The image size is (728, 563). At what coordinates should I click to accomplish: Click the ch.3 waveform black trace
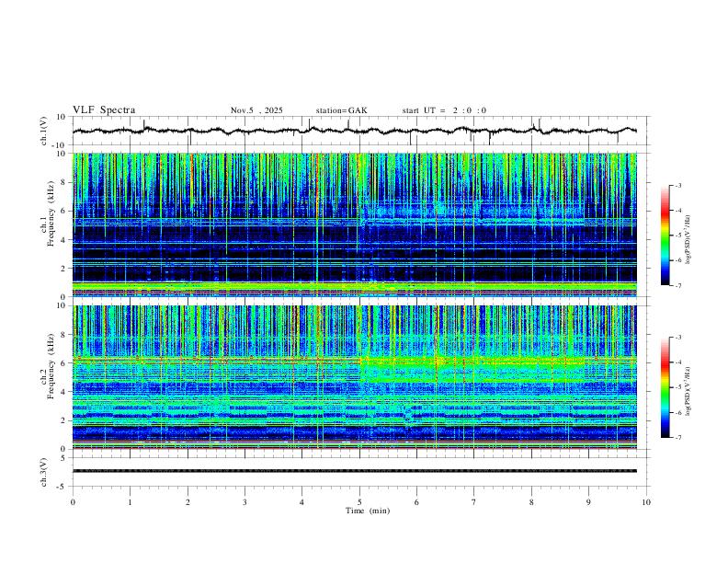355,471
